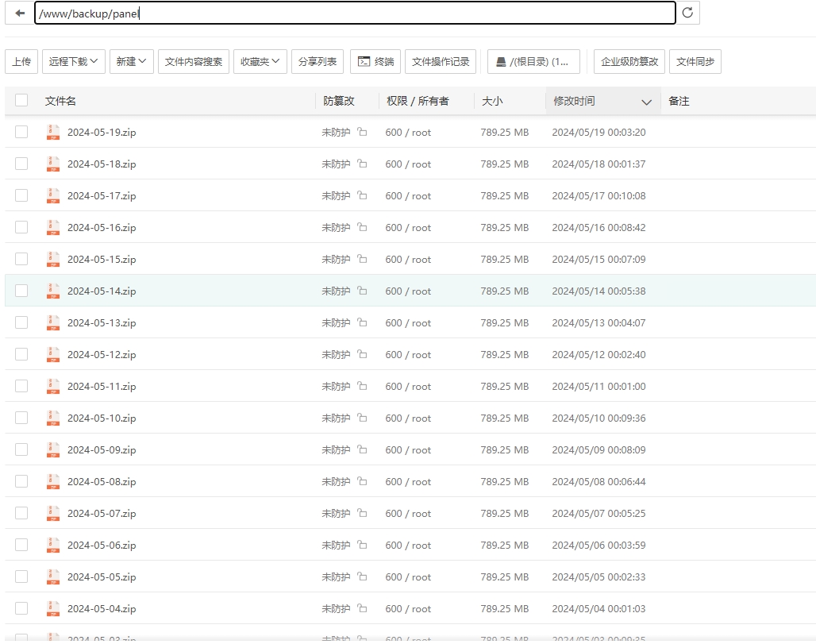Sort by the 大小 column header

click(x=492, y=101)
